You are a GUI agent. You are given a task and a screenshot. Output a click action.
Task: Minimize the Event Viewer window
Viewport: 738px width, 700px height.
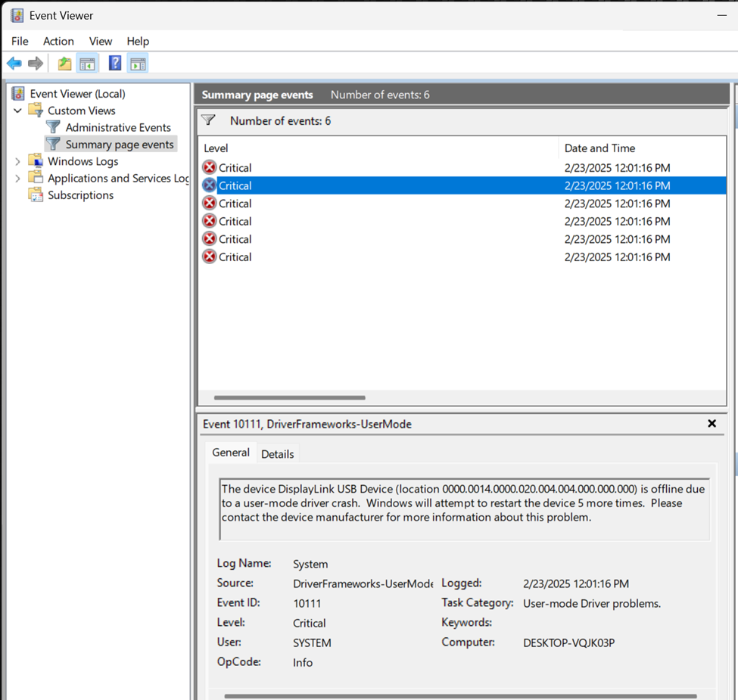tap(721, 15)
